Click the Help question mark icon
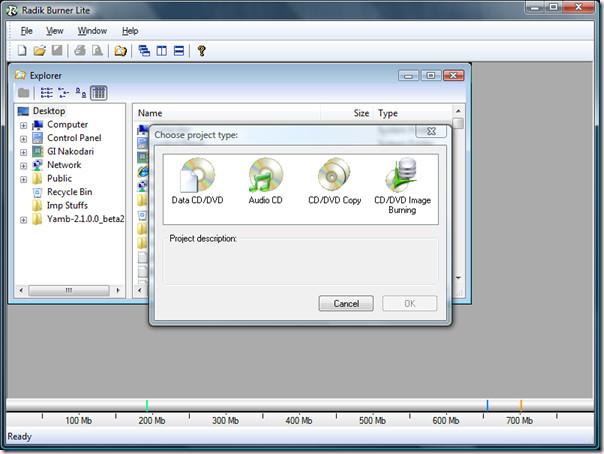604x454 pixels. point(201,51)
